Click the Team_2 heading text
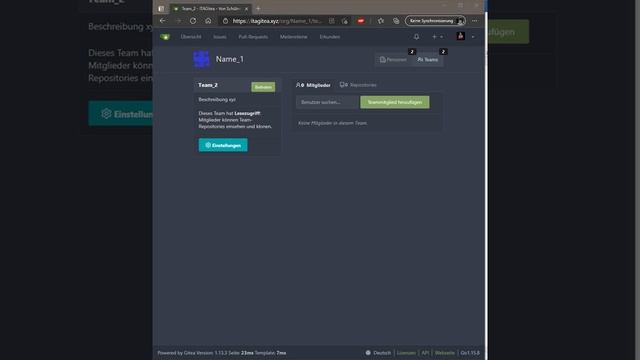Viewport: 640px width, 360px height. 208,85
